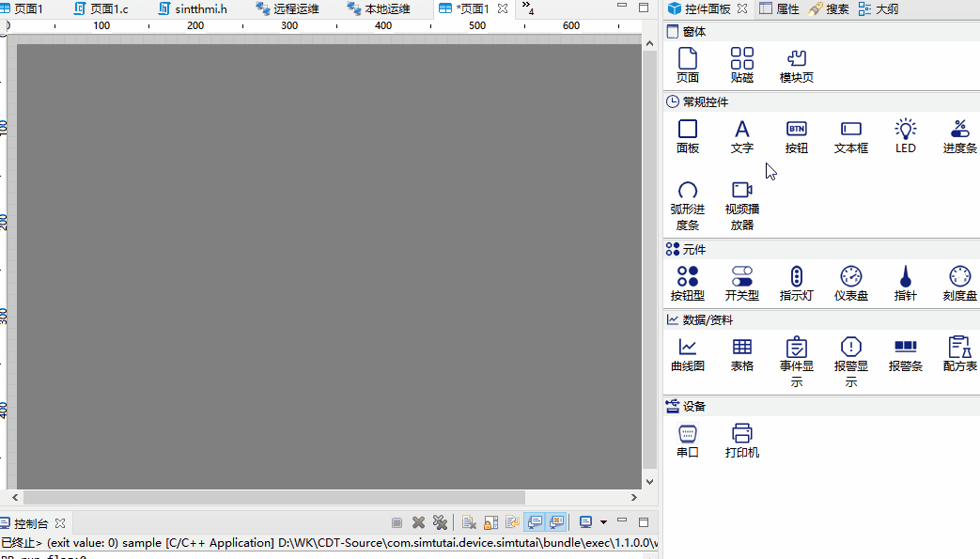
Task: Open the console display selection dropdown arrow
Action: tap(603, 522)
